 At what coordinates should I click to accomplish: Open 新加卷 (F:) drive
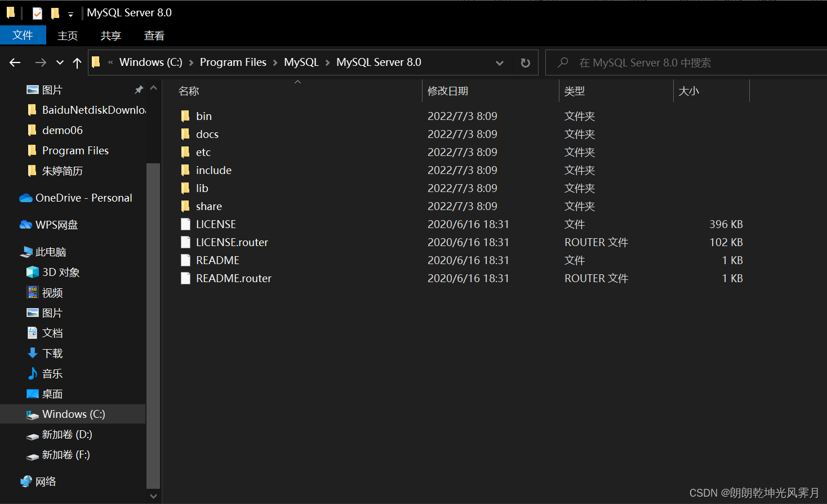pos(58,454)
